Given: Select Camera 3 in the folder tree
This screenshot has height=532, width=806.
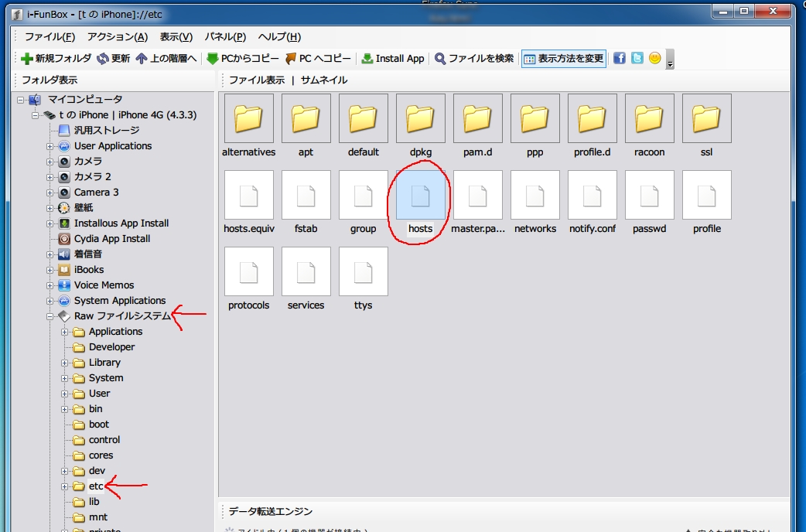Looking at the screenshot, I should coord(96,193).
